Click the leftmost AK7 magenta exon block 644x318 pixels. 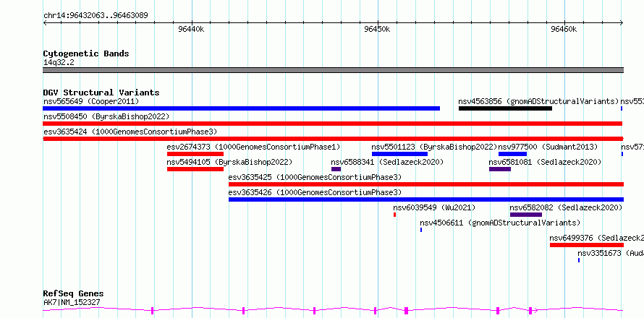153,310
